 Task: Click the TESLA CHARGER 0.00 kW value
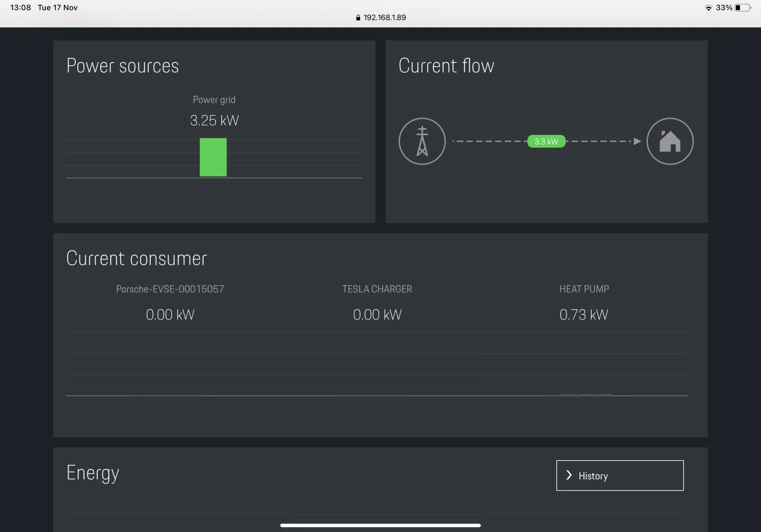pyautogui.click(x=377, y=315)
